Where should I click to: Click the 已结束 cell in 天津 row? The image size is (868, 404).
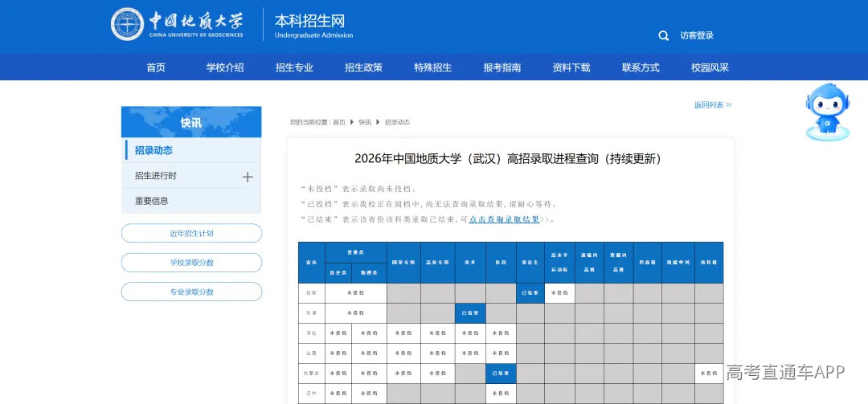470,313
